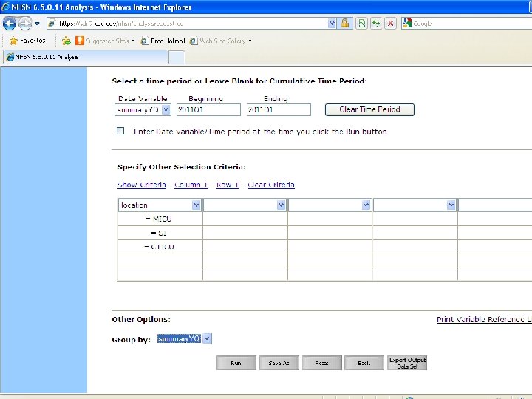Click the Add to Favorites Bar icon
Screen dimensions: 532x399
(x=66, y=41)
